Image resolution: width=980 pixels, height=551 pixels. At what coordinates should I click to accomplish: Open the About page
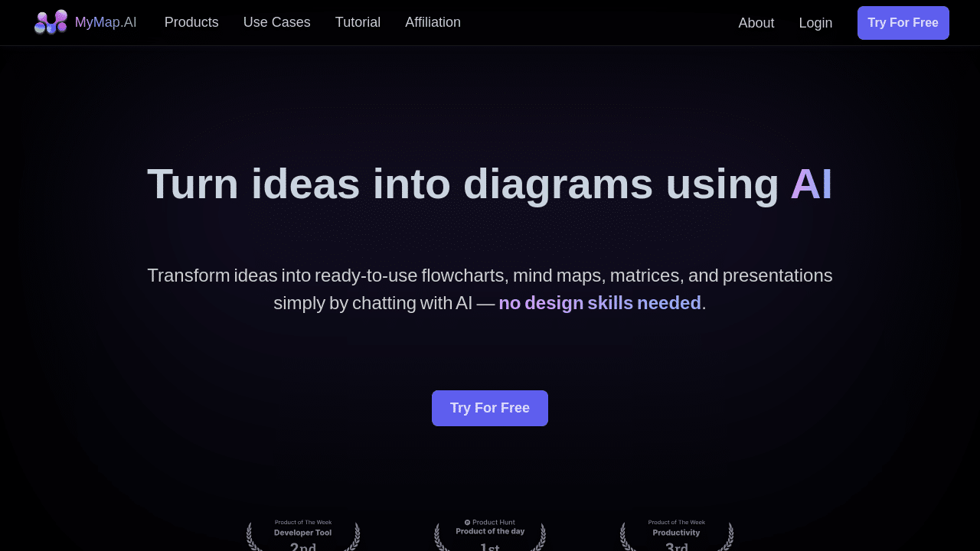click(756, 23)
